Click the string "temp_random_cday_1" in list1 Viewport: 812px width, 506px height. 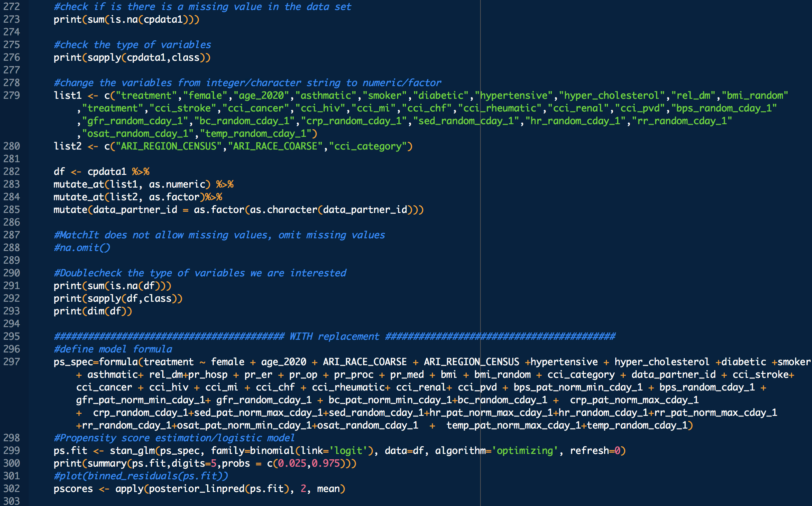tap(256, 134)
